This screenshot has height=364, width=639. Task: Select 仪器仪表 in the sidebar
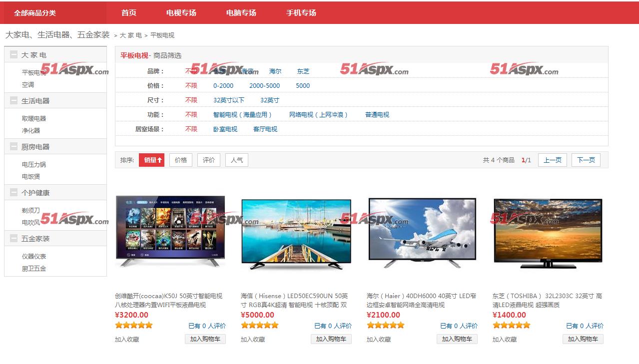(34, 257)
